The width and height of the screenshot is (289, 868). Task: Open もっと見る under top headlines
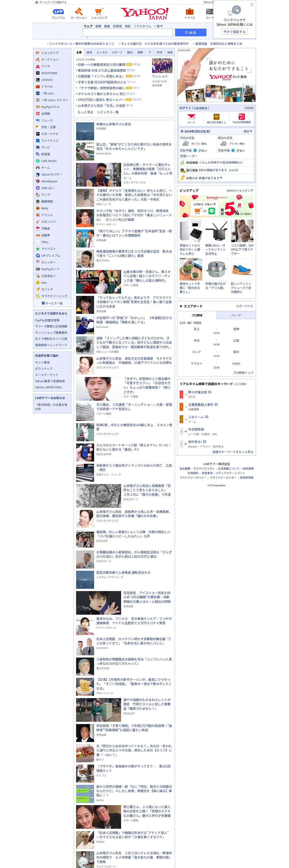coord(86,112)
